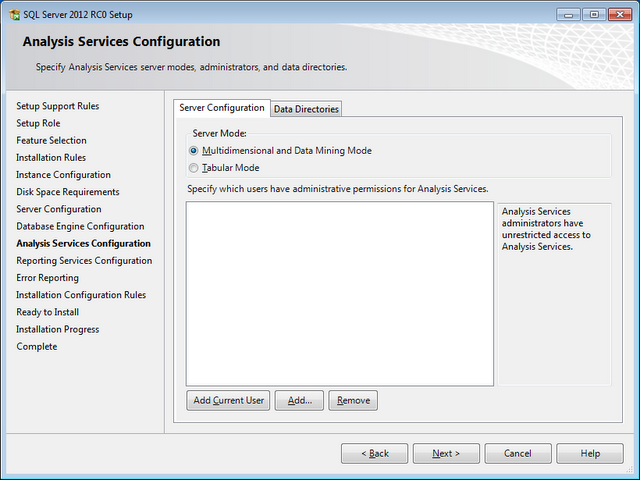Click the 'Specify which users' instruction text
640x480 pixels.
point(338,189)
